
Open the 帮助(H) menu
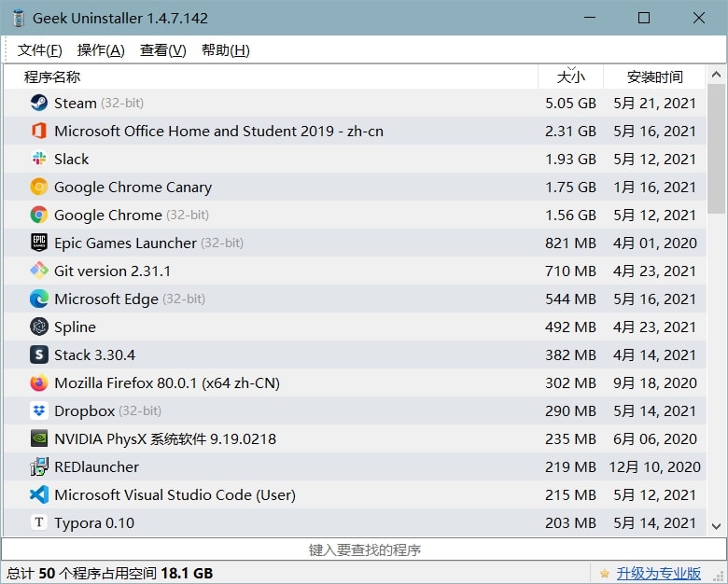225,50
